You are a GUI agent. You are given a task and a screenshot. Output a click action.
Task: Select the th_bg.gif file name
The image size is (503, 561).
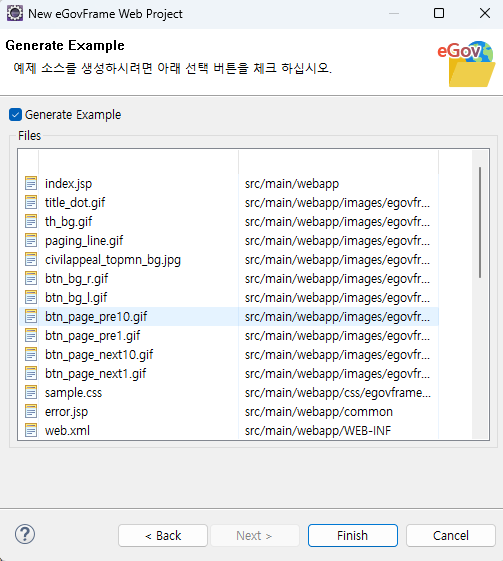(68, 222)
